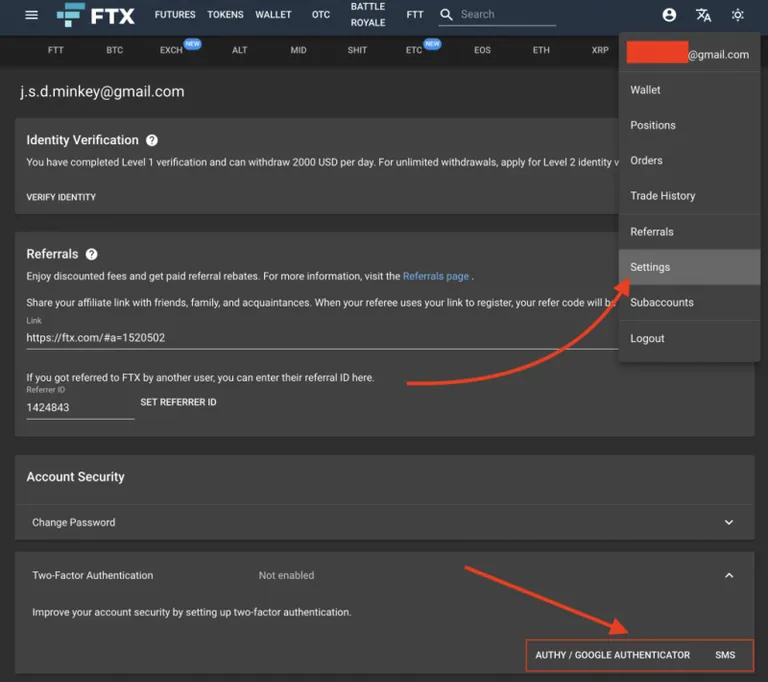Click Logout in account dropdown

689,339
